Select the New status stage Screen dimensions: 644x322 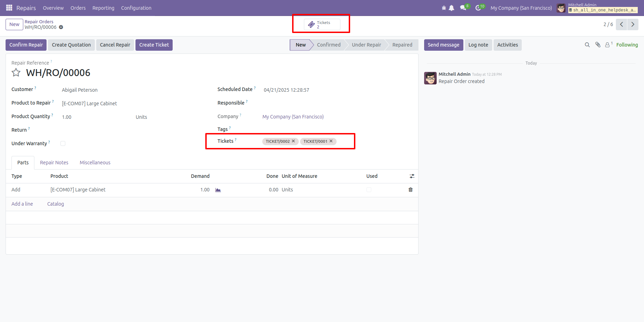pyautogui.click(x=301, y=45)
